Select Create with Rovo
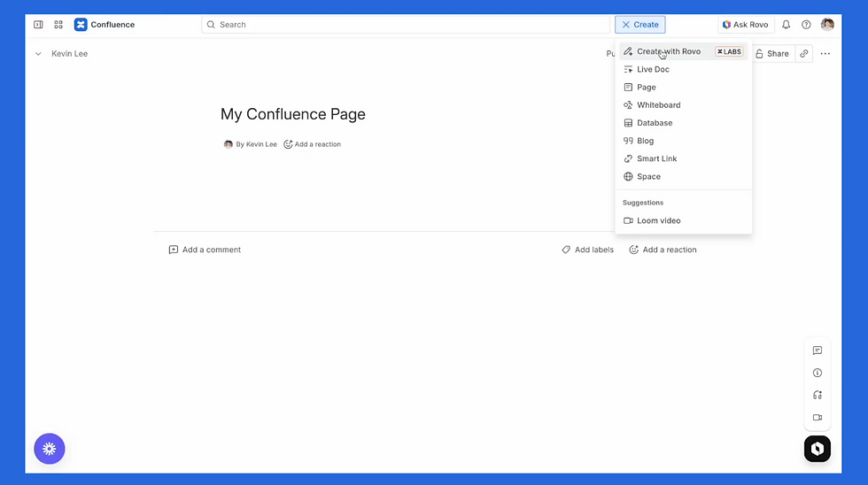 point(684,51)
